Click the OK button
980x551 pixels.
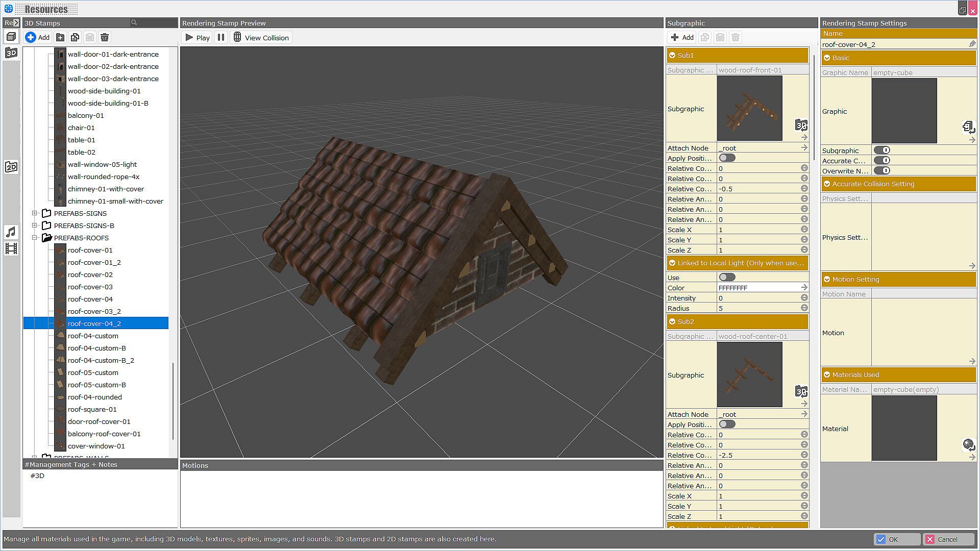tap(897, 539)
